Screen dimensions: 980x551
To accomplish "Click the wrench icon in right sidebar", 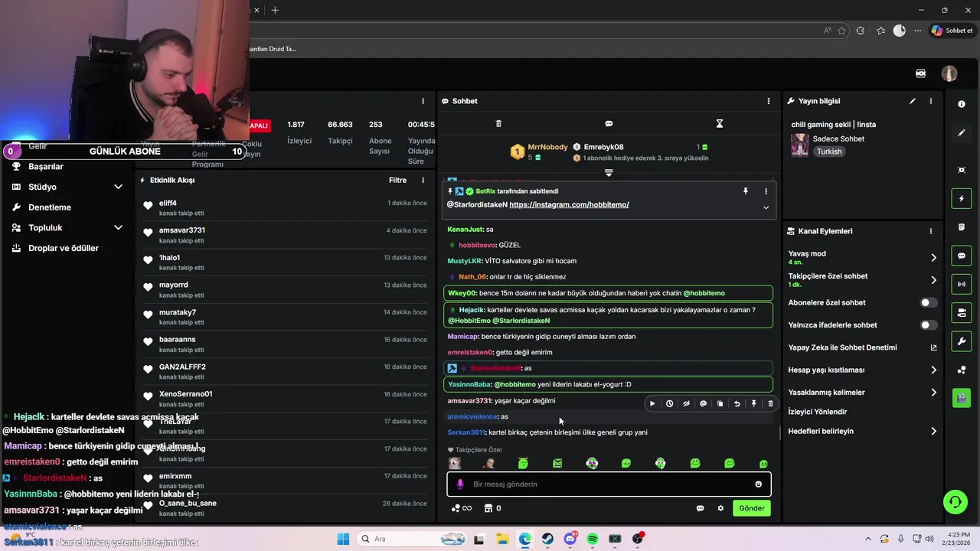I will click(962, 341).
